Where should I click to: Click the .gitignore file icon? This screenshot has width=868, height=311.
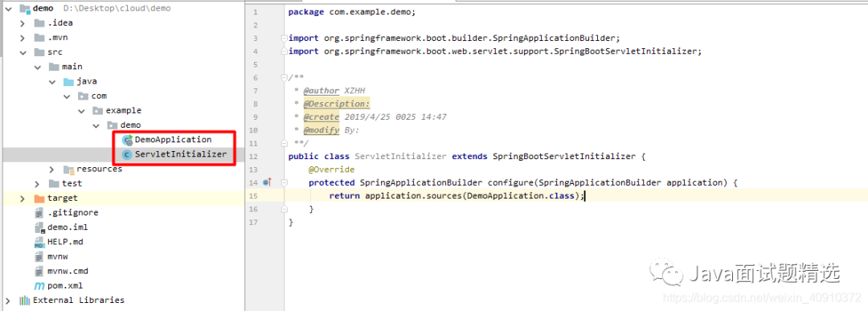(39, 213)
